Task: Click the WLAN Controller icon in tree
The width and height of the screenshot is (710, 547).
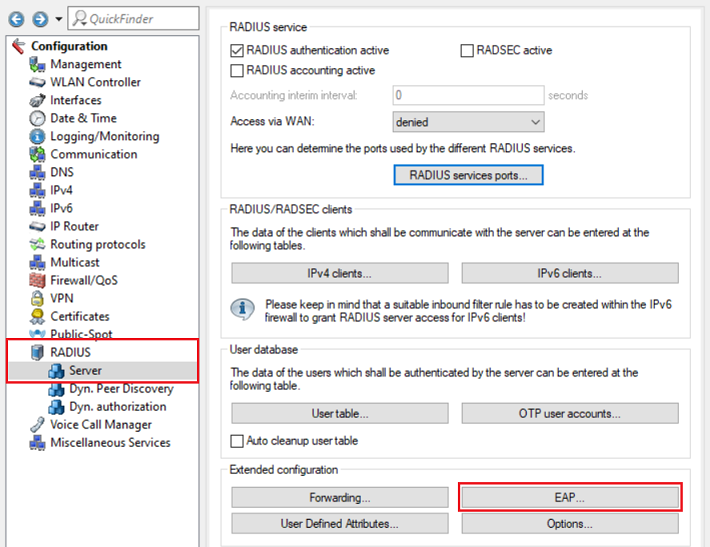Action: click(x=37, y=82)
